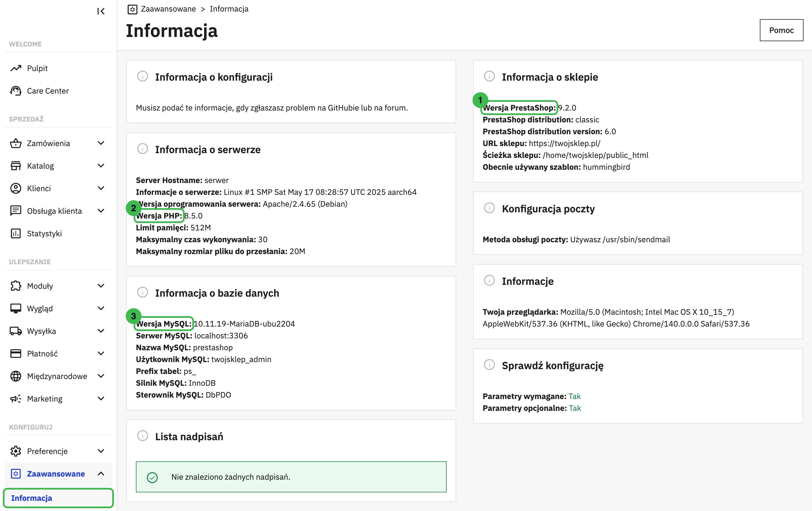Click the Statystyki bar chart icon
The width and height of the screenshot is (812, 511).
coord(16,234)
